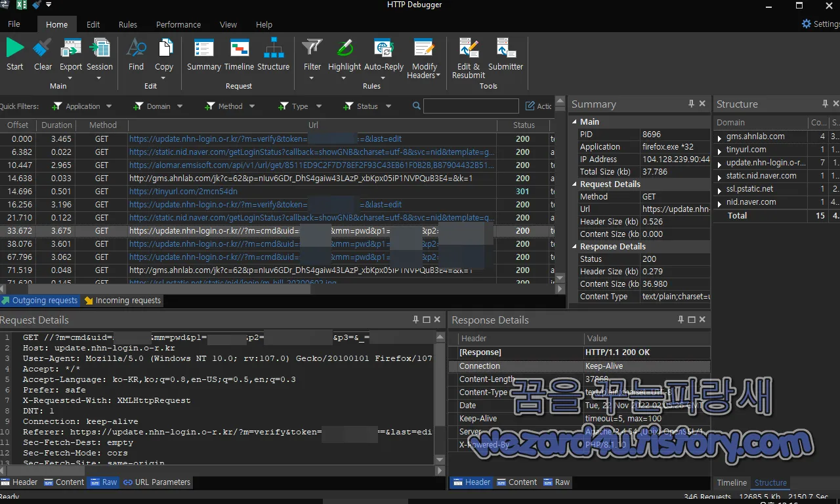Click the Excel quick access icon
Image resolution: width=840 pixels, height=504 pixels.
coord(22,5)
